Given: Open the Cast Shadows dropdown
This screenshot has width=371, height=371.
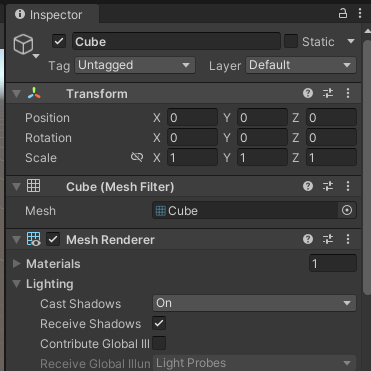Looking at the screenshot, I should [254, 303].
